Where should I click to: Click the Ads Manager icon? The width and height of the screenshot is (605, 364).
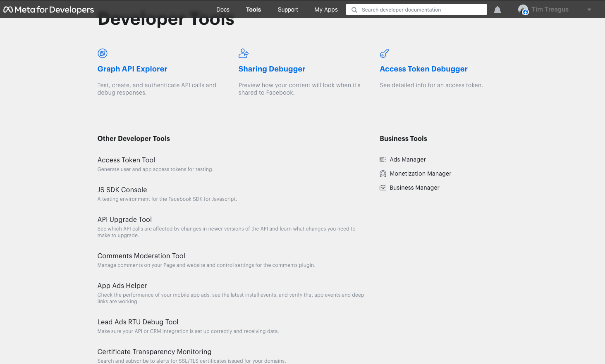[x=383, y=159]
